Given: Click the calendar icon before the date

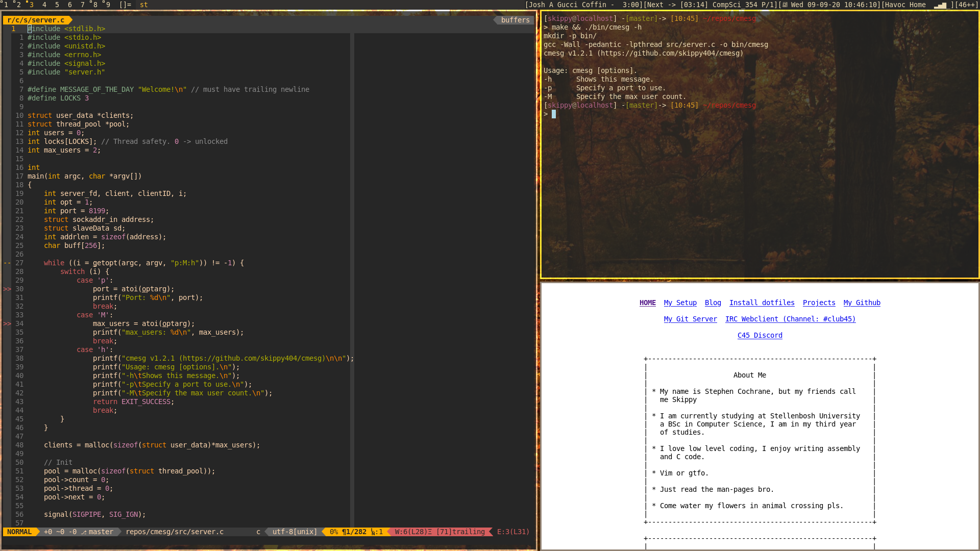Looking at the screenshot, I should [x=785, y=5].
